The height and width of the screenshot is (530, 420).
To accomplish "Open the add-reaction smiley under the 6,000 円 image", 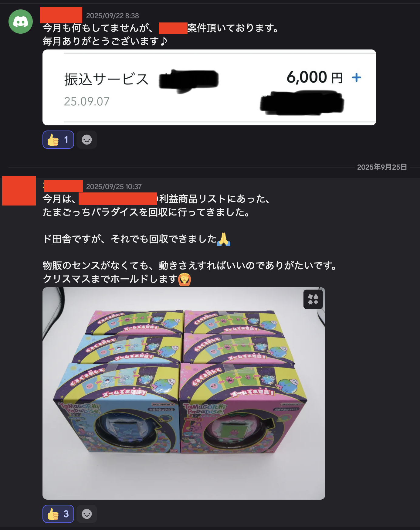I will coord(87,140).
